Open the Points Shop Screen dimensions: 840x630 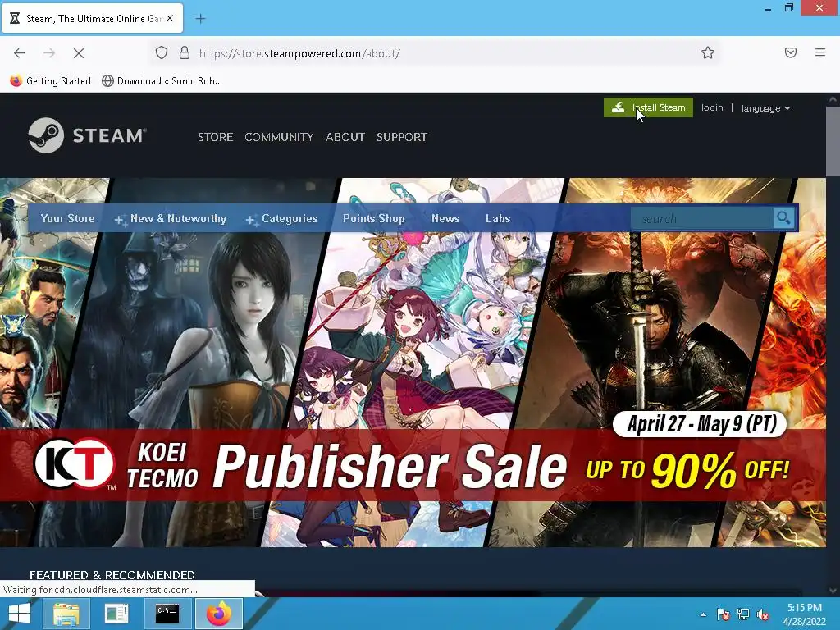tap(374, 218)
